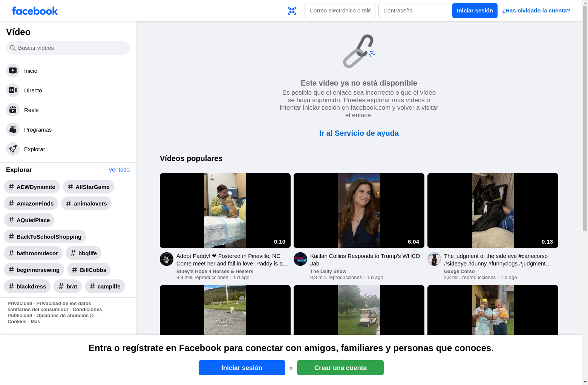The width and height of the screenshot is (588, 385).
Task: Open Bluey's Hope 4 Horses & Heelers channel name
Action: [x=215, y=271]
